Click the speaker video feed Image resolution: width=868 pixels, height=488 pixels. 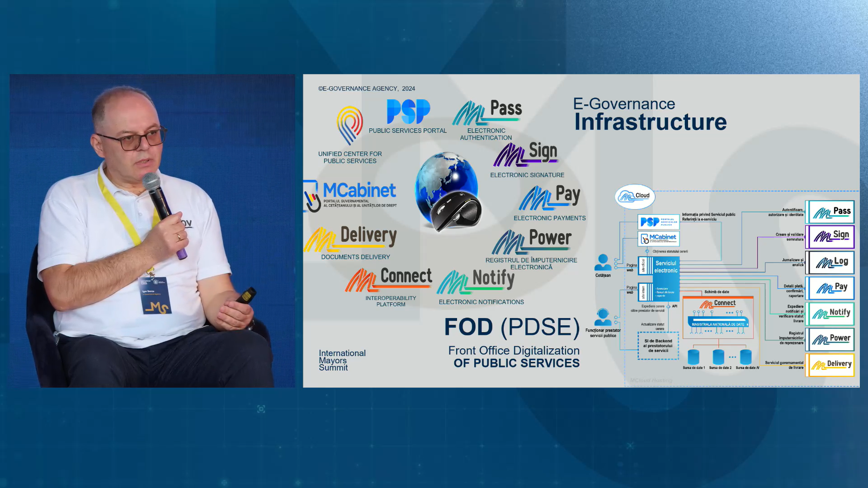pos(152,231)
